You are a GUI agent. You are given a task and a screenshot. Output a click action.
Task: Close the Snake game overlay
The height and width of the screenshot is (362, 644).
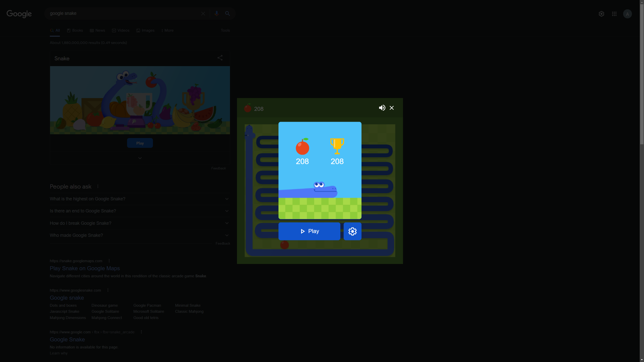[x=392, y=108]
